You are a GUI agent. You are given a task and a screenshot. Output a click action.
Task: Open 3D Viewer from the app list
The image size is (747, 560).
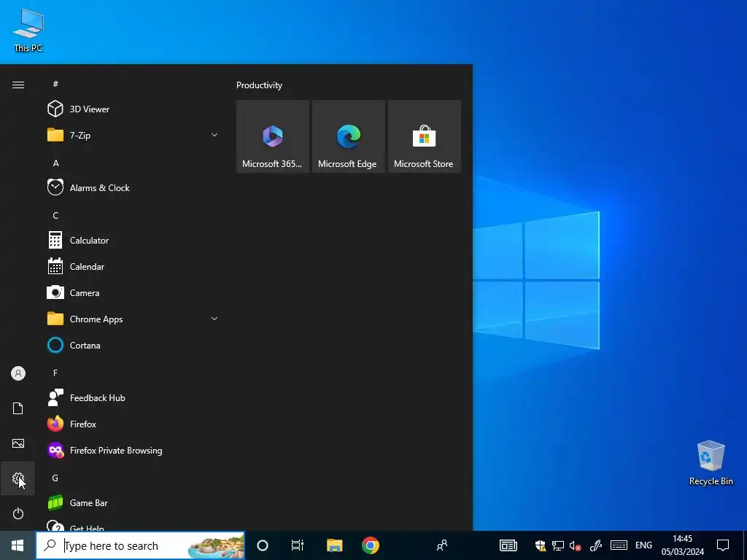[x=133, y=109]
